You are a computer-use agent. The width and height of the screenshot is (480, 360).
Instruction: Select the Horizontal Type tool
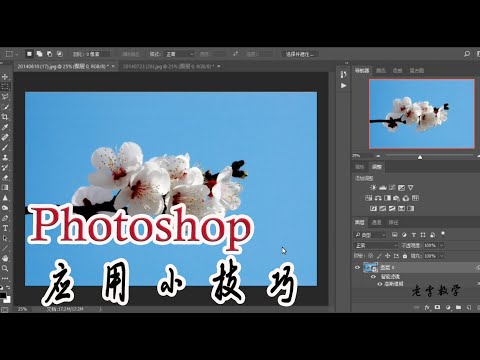tap(5, 228)
